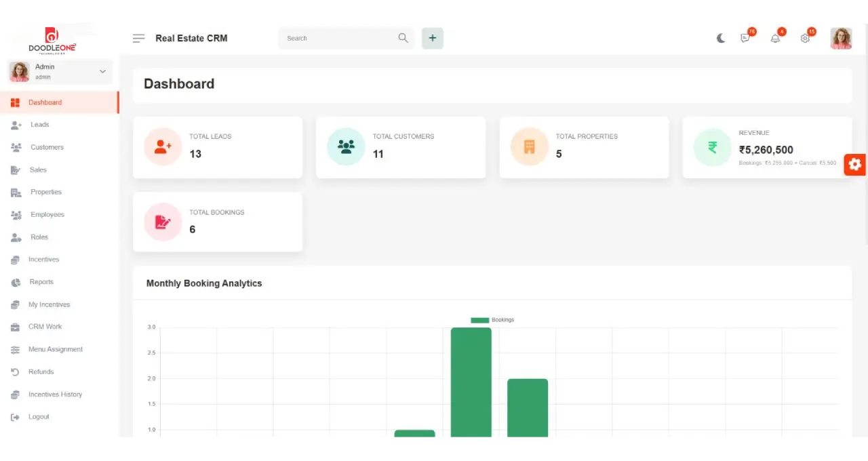Click the sidebar Admin avatar picture
The width and height of the screenshot is (868, 461).
[19, 71]
